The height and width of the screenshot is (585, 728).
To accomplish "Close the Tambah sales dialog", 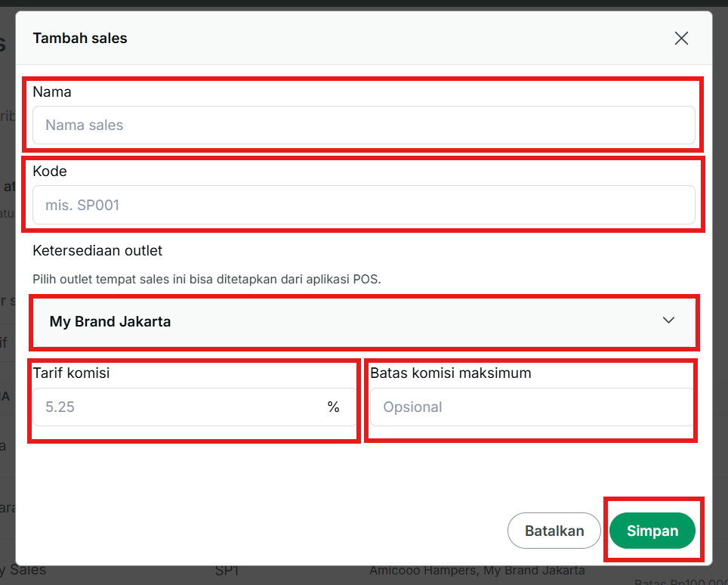I will [681, 38].
